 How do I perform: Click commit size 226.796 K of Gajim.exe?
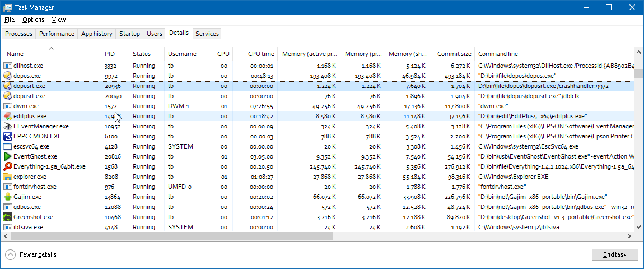pos(455,197)
